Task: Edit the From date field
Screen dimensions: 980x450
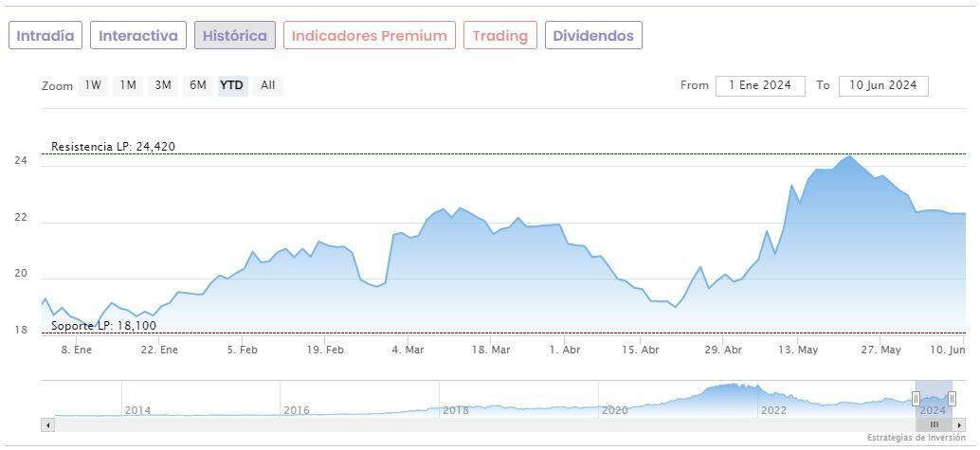Action: pos(760,85)
